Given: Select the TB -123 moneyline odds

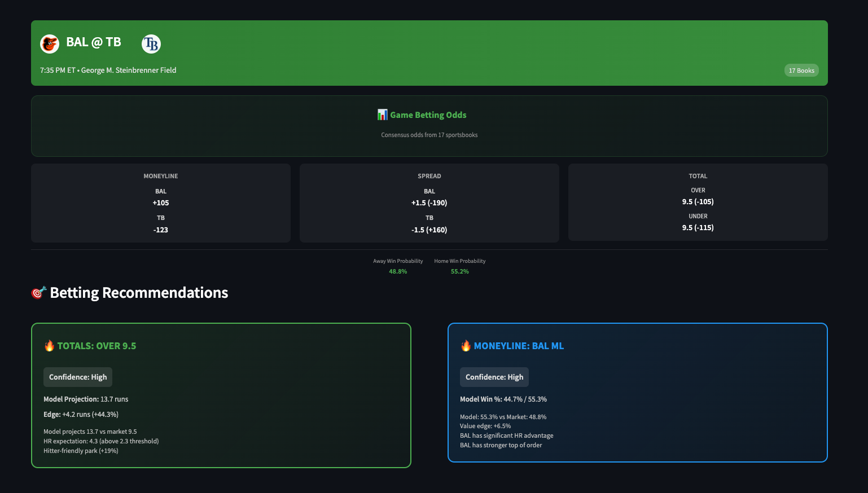Looking at the screenshot, I should [160, 230].
